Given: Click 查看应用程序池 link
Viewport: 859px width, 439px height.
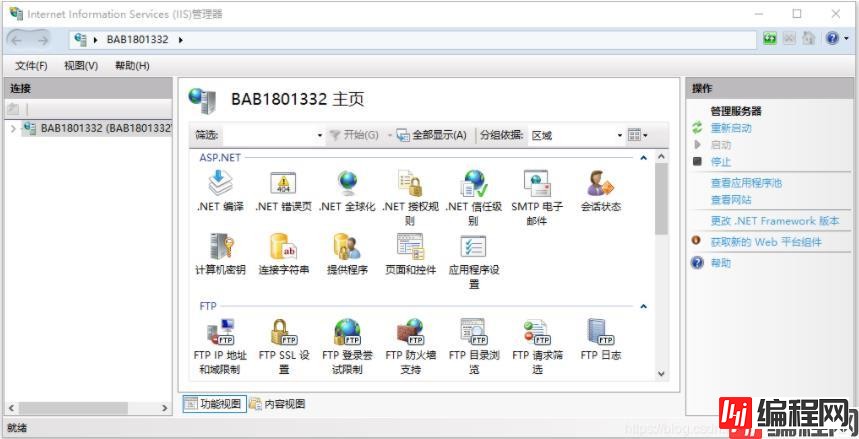Looking at the screenshot, I should [x=746, y=183].
